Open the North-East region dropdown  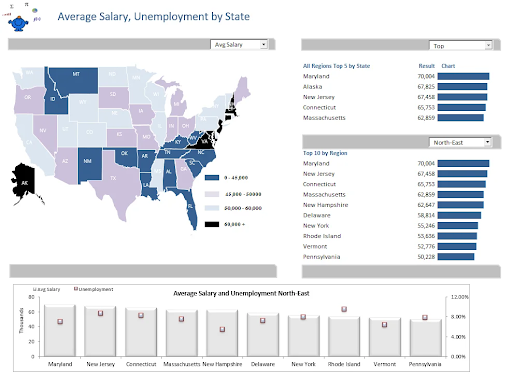(x=488, y=142)
